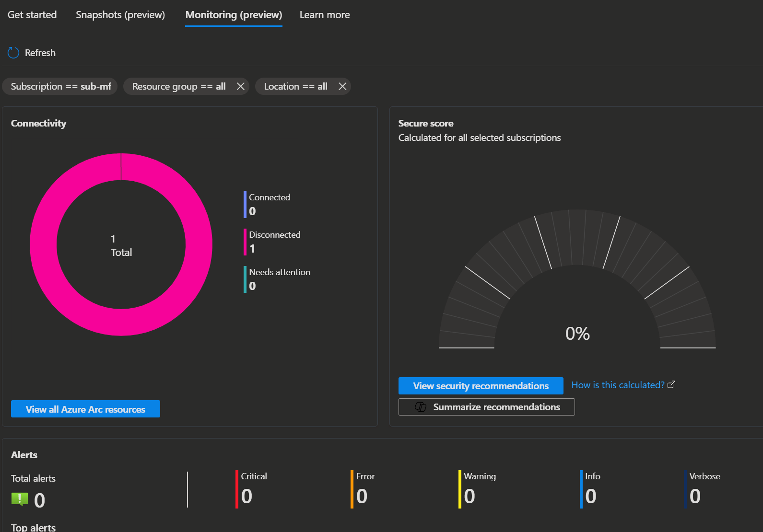
Task: Open the Resource group == all filter
Action: pyautogui.click(x=178, y=86)
